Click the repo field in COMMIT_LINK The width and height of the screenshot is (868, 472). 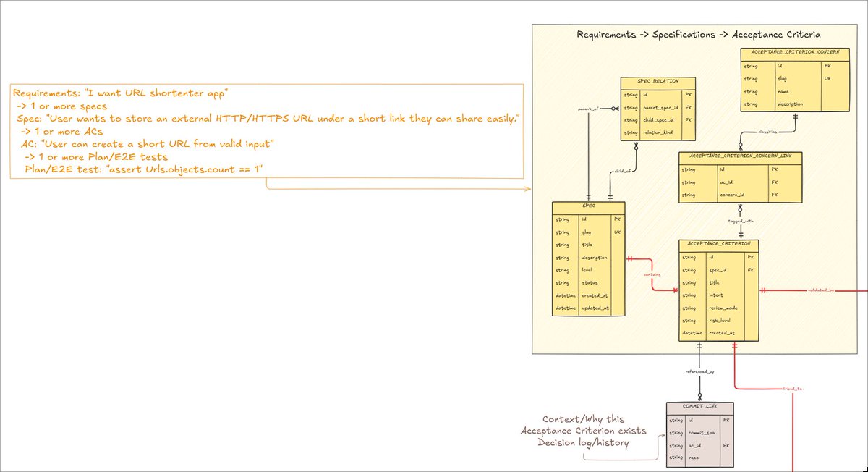tap(694, 458)
